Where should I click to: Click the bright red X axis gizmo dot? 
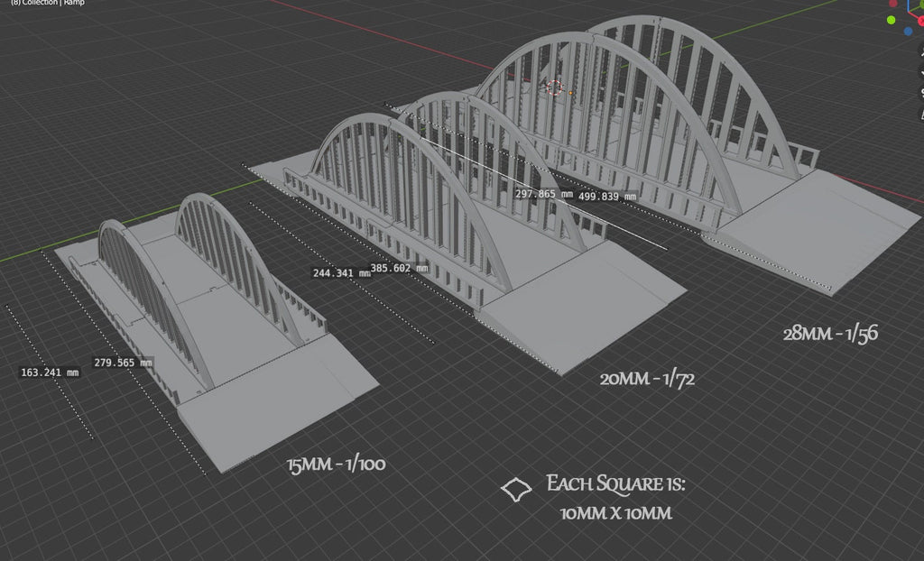click(919, 20)
